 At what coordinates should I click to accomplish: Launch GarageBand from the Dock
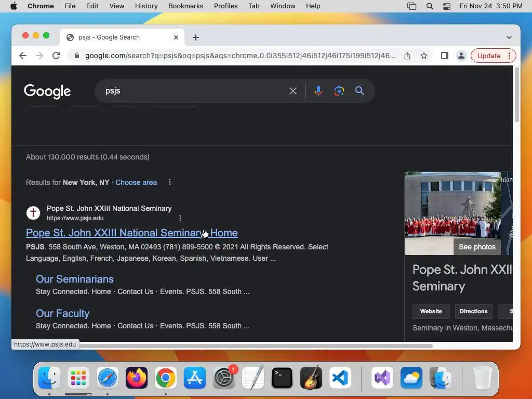tap(311, 378)
